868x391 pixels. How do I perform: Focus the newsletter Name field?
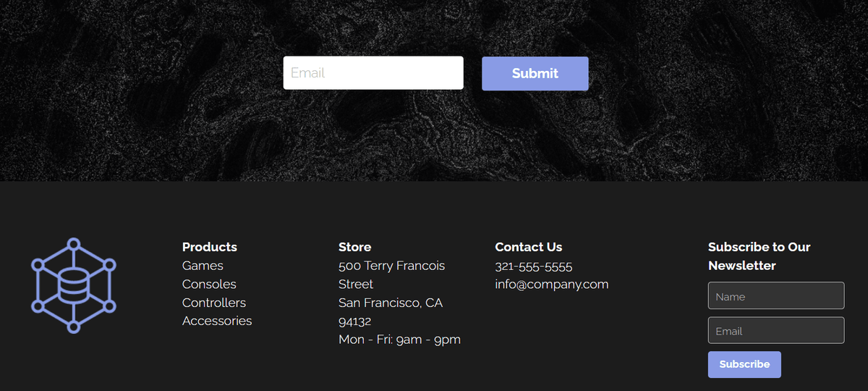(776, 296)
